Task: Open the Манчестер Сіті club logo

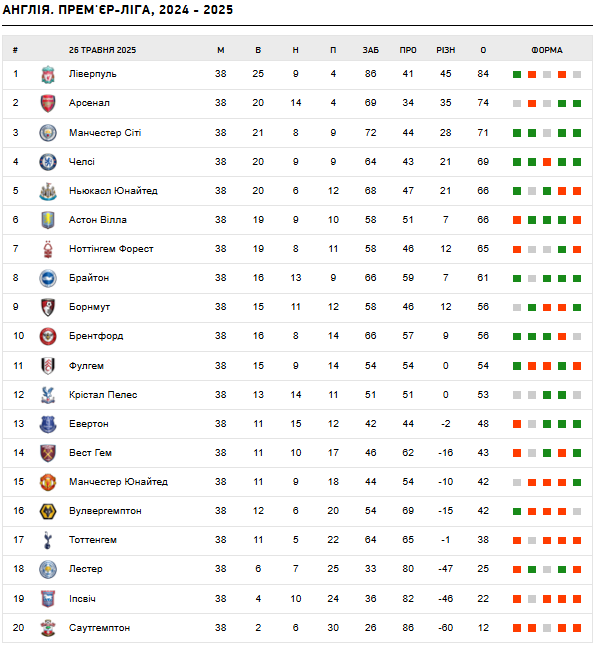Action: point(48,133)
